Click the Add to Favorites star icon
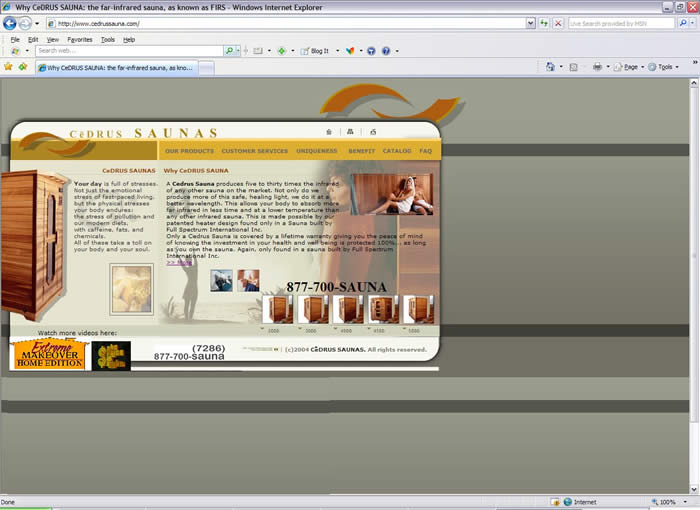 (x=23, y=67)
